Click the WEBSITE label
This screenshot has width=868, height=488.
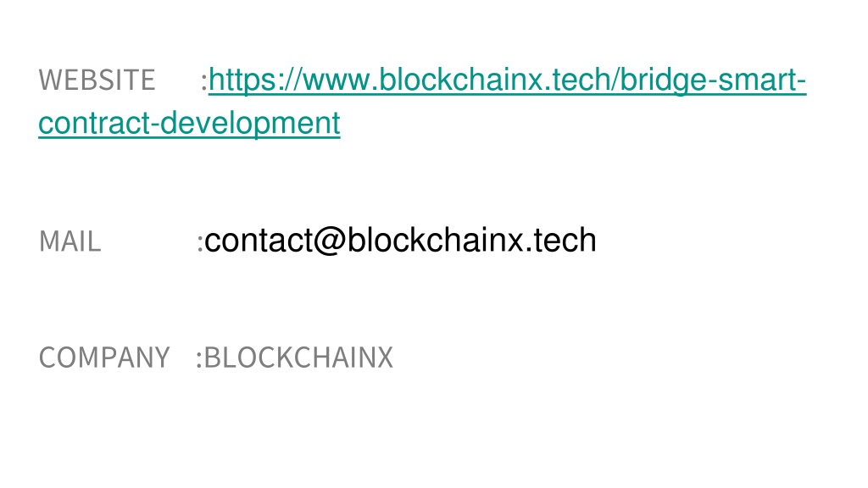tap(97, 80)
